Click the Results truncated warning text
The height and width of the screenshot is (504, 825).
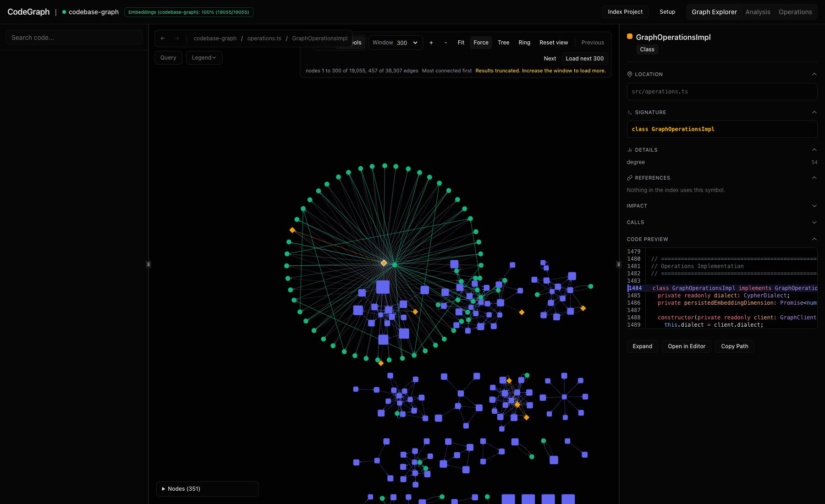tap(540, 71)
